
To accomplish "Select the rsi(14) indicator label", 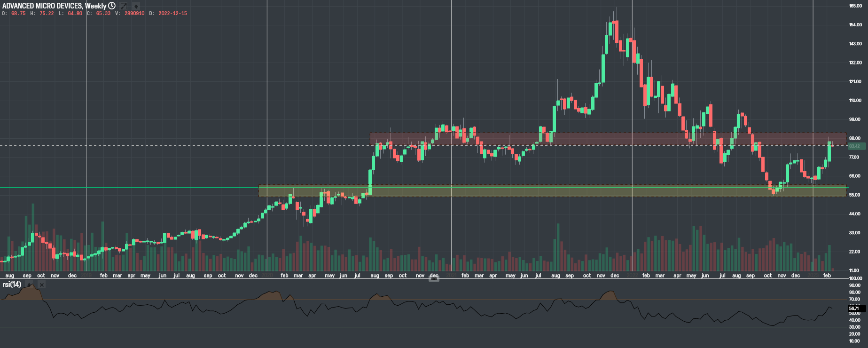I will [x=12, y=285].
